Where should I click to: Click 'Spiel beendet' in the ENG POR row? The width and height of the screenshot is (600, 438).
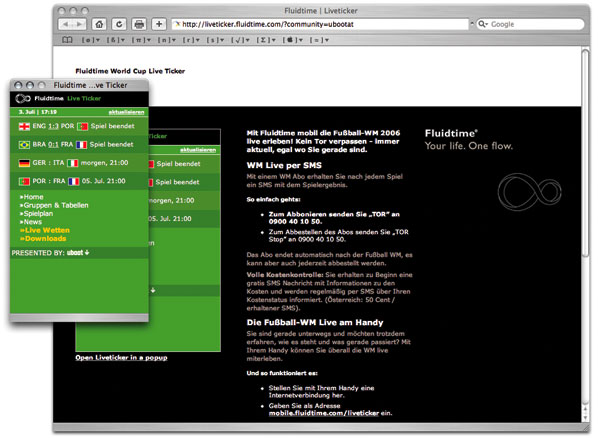112,126
